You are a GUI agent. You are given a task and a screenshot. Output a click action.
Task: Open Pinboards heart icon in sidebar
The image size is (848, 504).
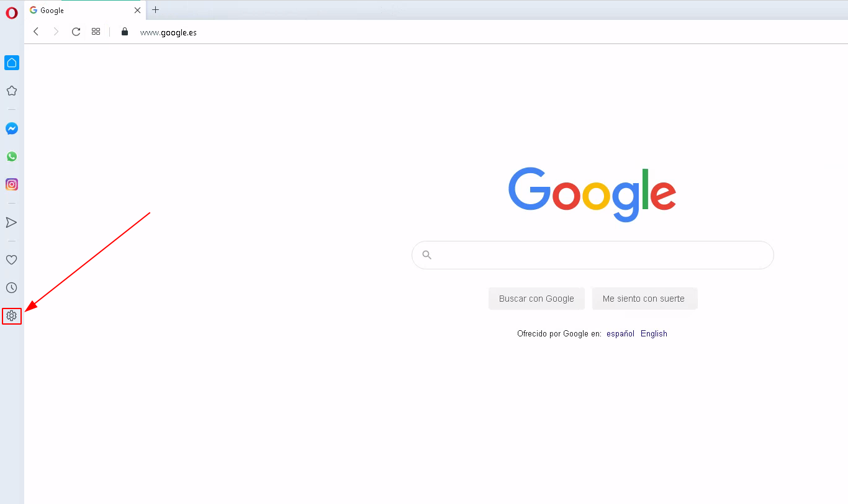[x=11, y=260]
